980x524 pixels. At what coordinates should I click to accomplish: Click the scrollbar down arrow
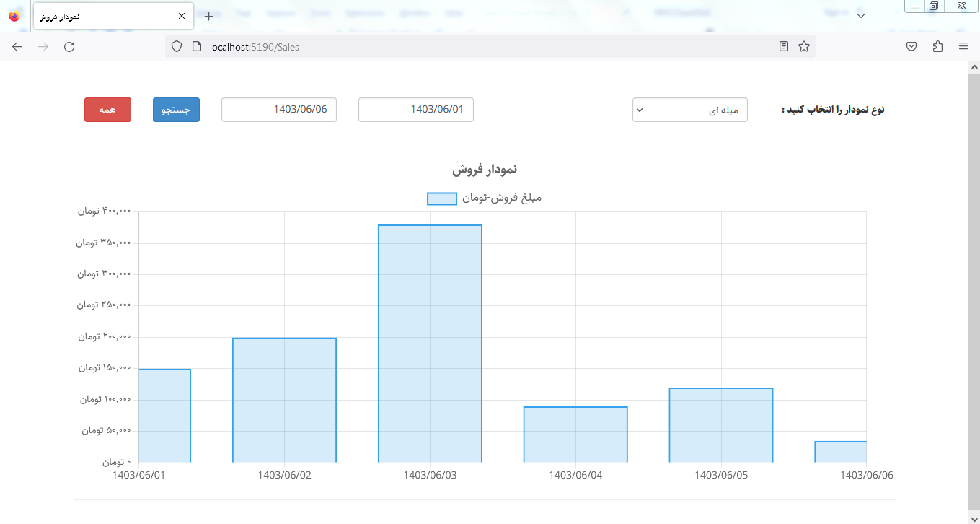tap(974, 517)
